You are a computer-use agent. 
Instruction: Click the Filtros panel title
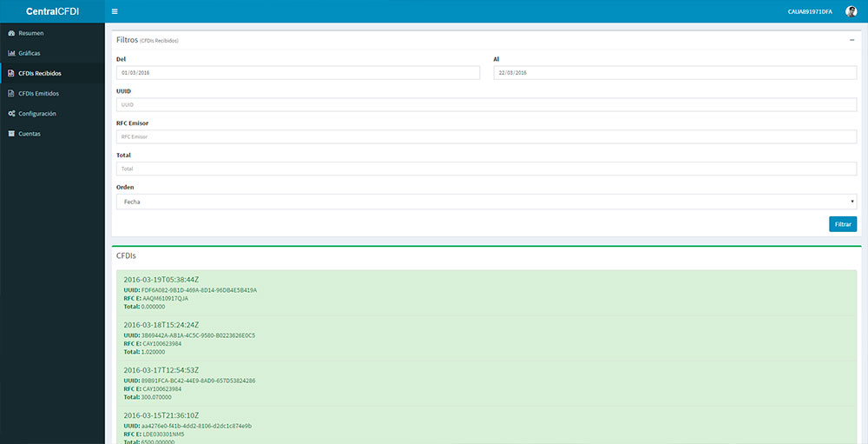(x=127, y=40)
